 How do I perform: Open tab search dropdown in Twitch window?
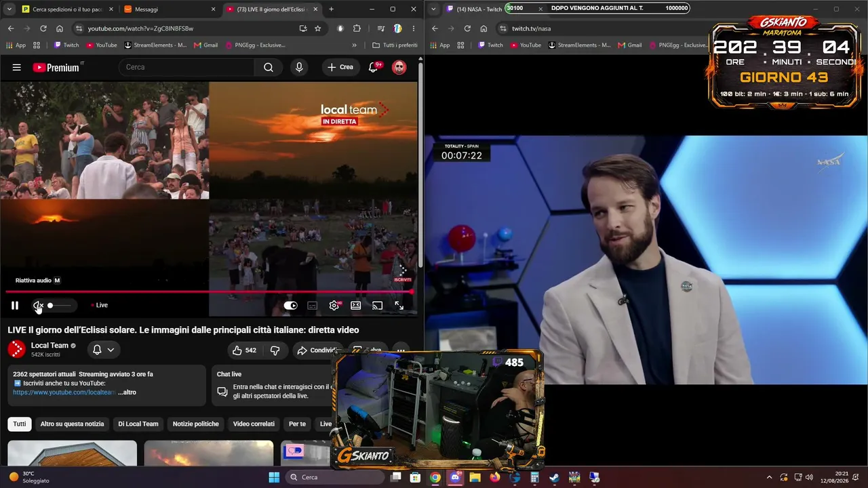click(x=434, y=9)
